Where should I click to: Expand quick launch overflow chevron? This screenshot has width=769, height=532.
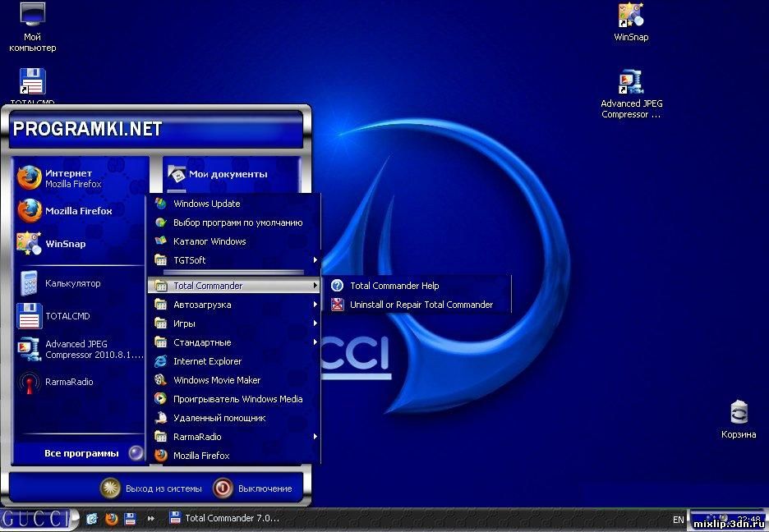(x=150, y=518)
